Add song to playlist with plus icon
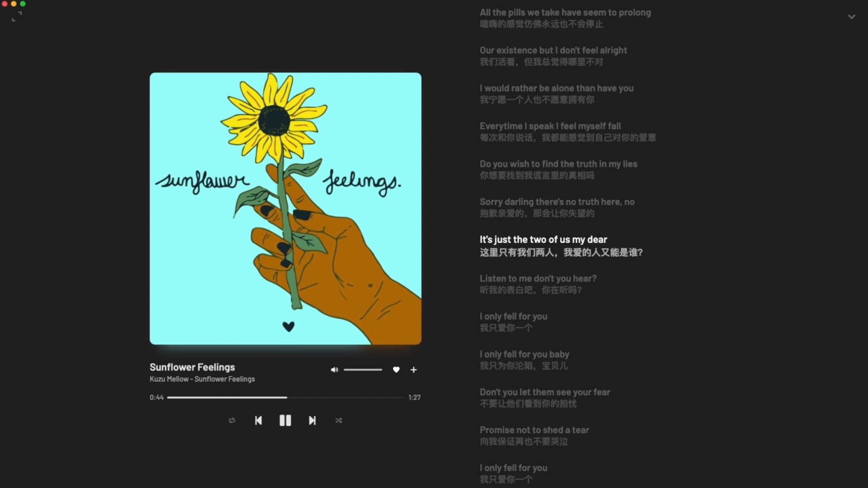868x488 pixels. [x=414, y=370]
